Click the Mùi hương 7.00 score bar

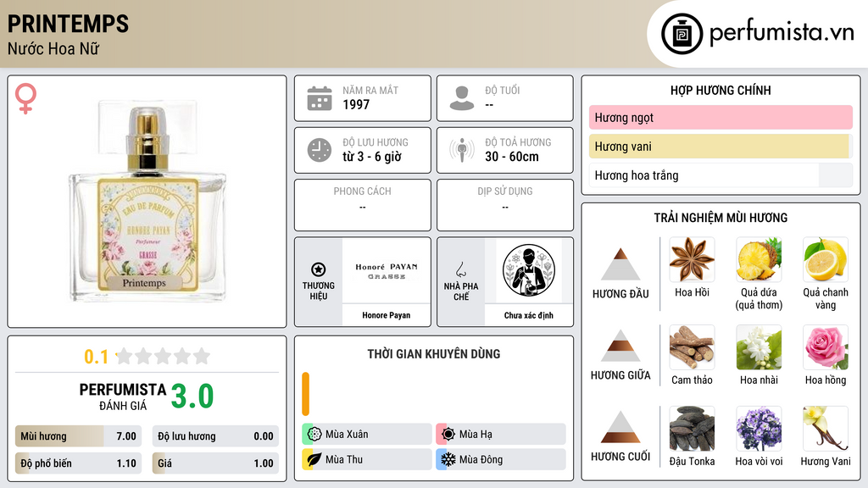(x=78, y=436)
